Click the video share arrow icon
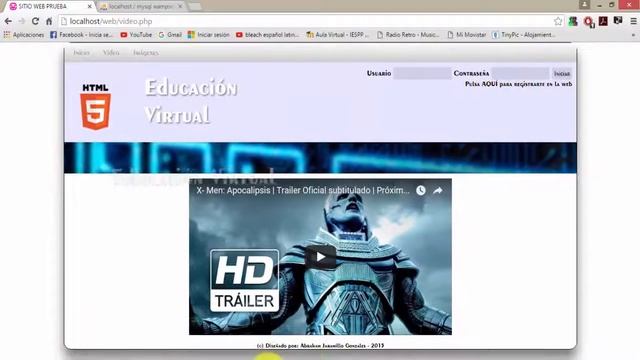Screen dimensions: 640x360 [438, 190]
